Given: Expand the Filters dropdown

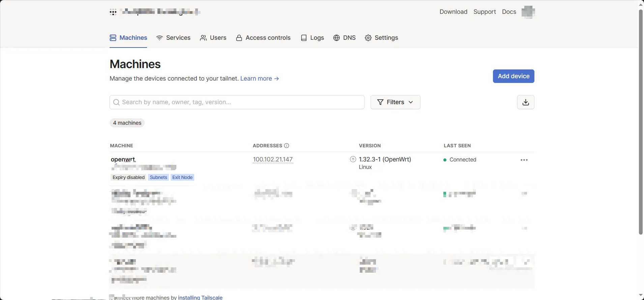Looking at the screenshot, I should [x=395, y=102].
